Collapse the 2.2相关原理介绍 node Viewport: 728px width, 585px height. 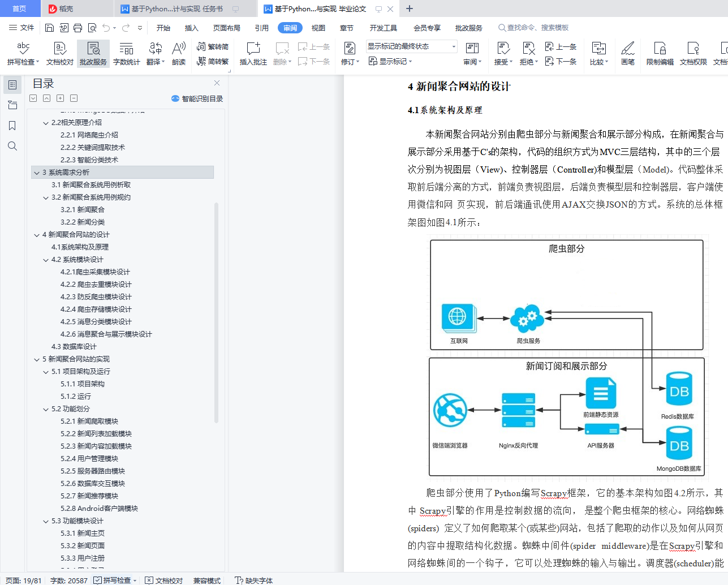pyautogui.click(x=46, y=123)
